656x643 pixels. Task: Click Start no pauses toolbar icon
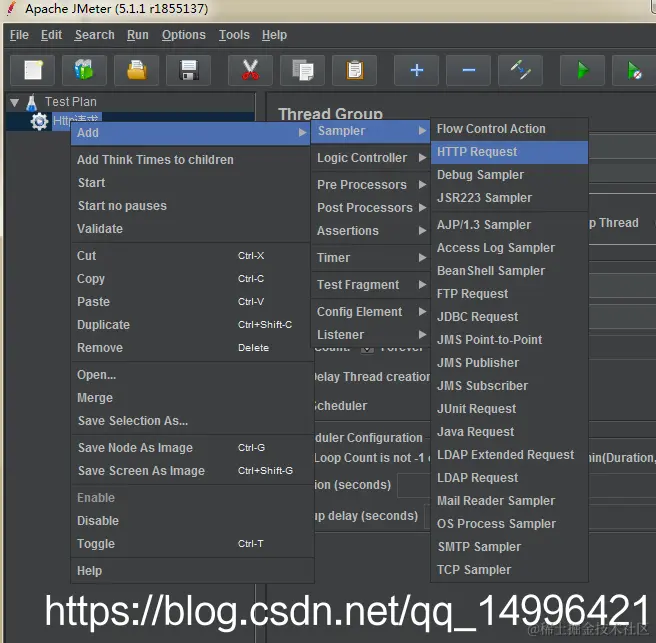click(634, 70)
